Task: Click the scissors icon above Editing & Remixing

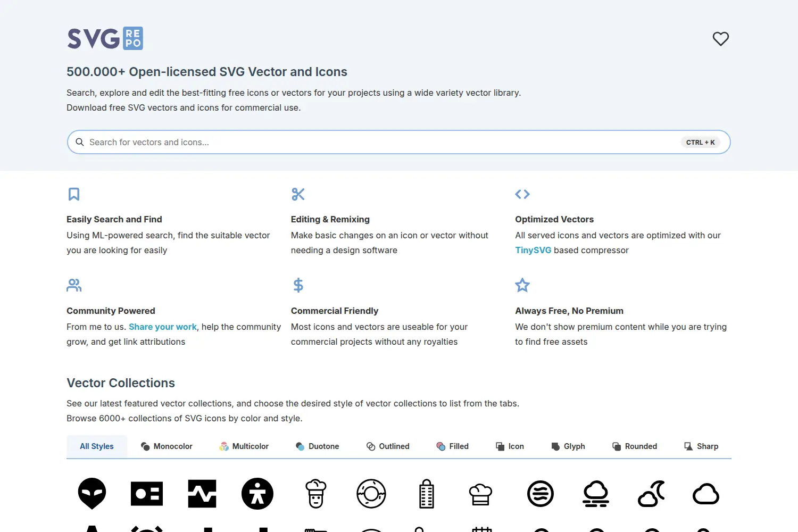Action: (298, 194)
